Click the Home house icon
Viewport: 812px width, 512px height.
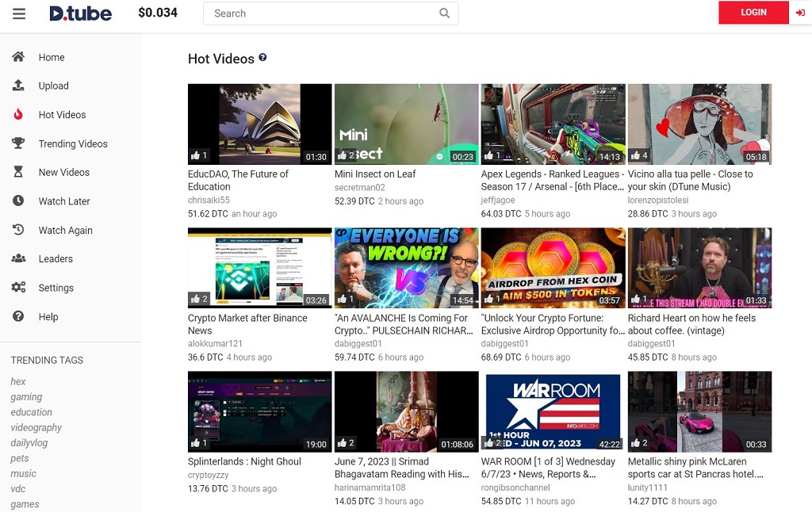pyautogui.click(x=18, y=56)
